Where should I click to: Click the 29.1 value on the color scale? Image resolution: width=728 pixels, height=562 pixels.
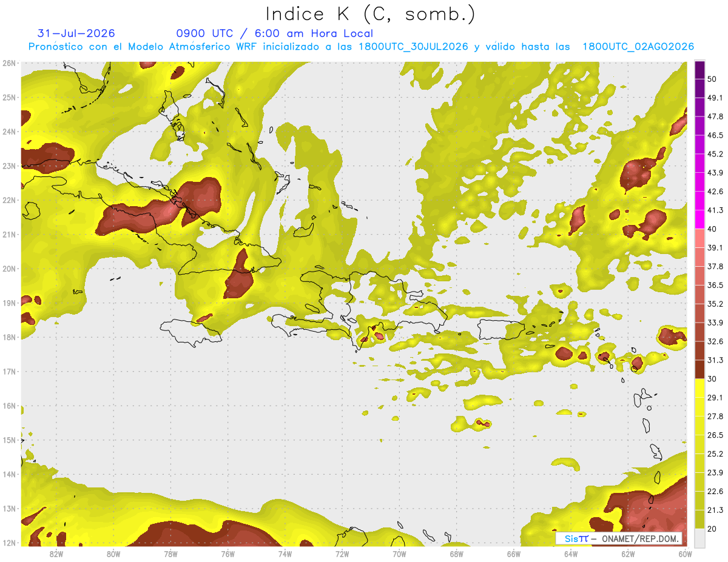[x=715, y=398]
